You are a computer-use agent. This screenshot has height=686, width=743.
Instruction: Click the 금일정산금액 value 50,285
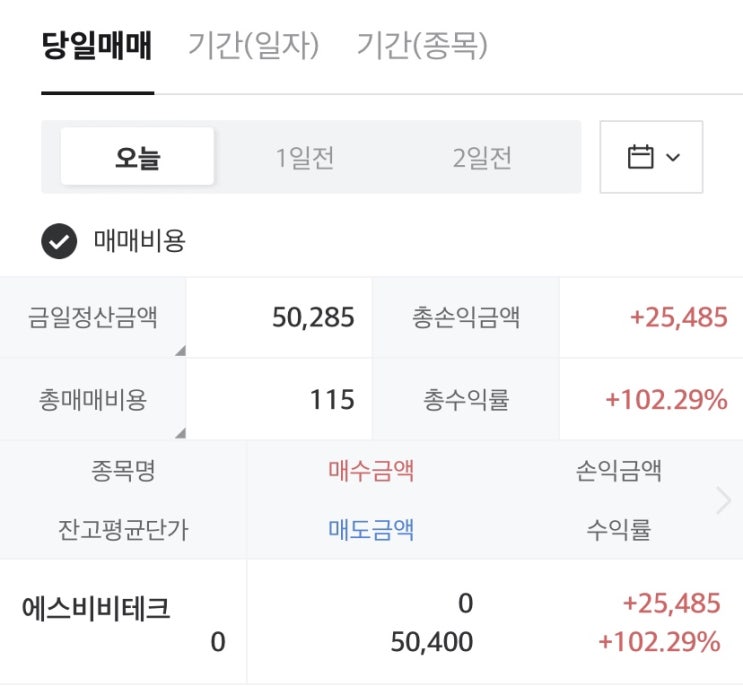(313, 318)
